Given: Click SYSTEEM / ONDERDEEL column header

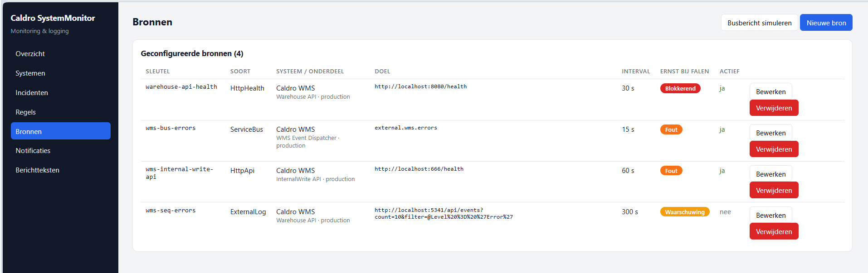Looking at the screenshot, I should click(310, 72).
